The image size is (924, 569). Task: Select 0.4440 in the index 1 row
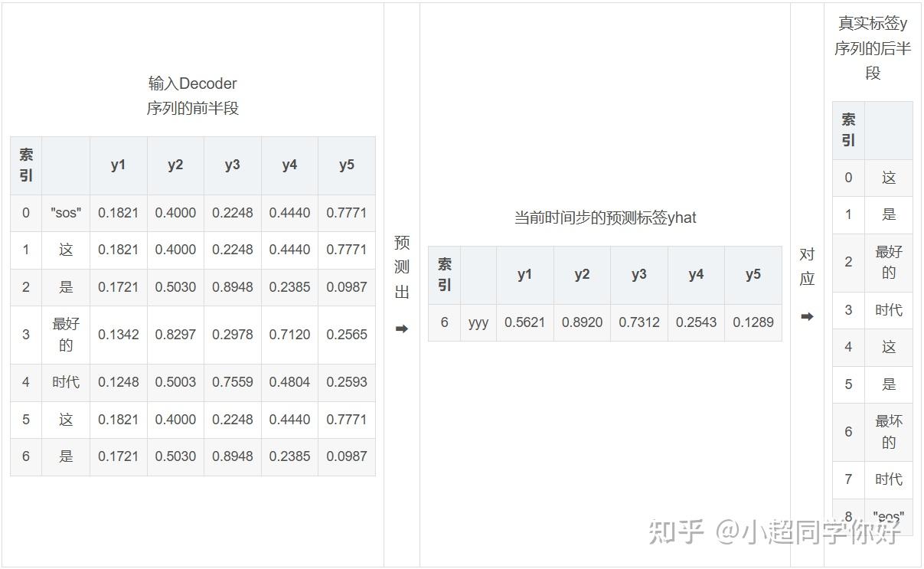289,250
